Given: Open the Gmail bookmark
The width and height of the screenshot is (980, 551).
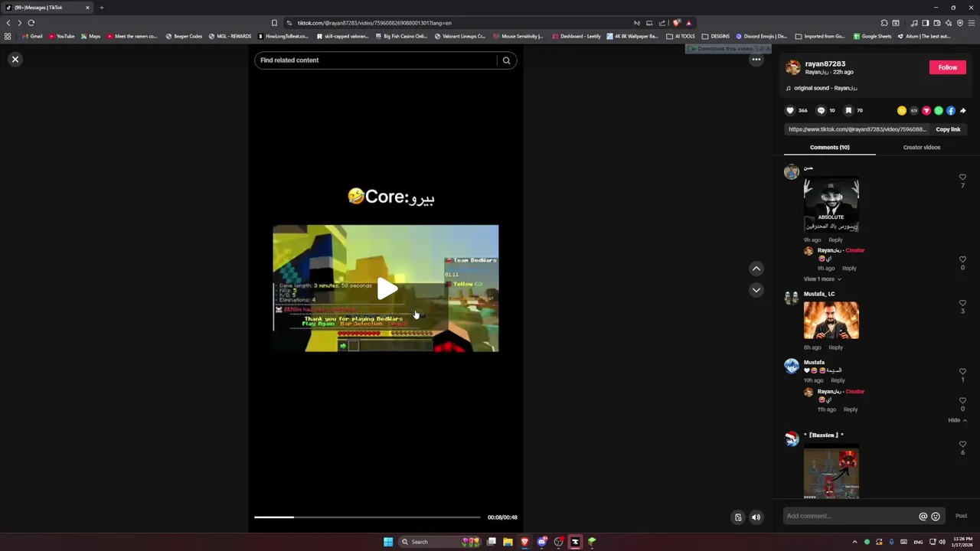Looking at the screenshot, I should tap(32, 36).
